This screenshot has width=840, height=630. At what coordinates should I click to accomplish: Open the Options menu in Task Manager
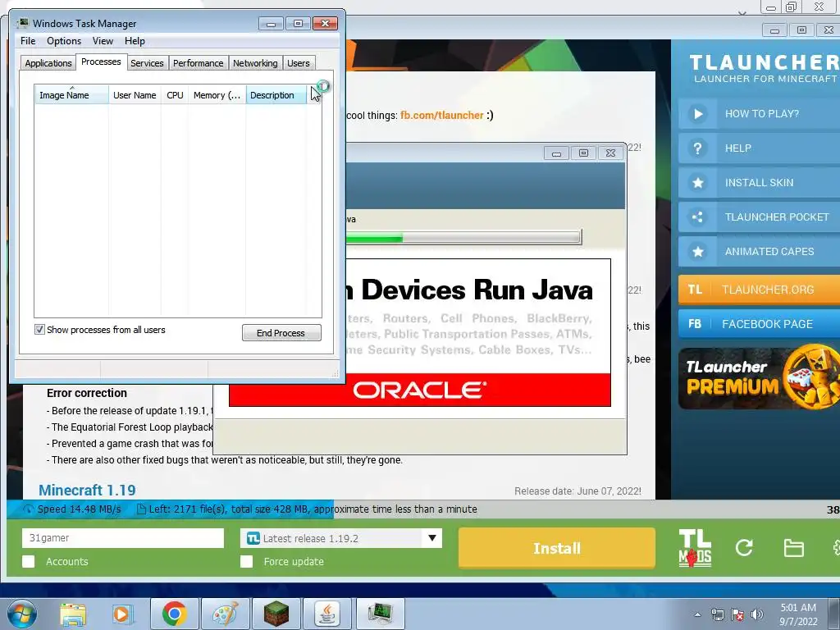point(64,41)
